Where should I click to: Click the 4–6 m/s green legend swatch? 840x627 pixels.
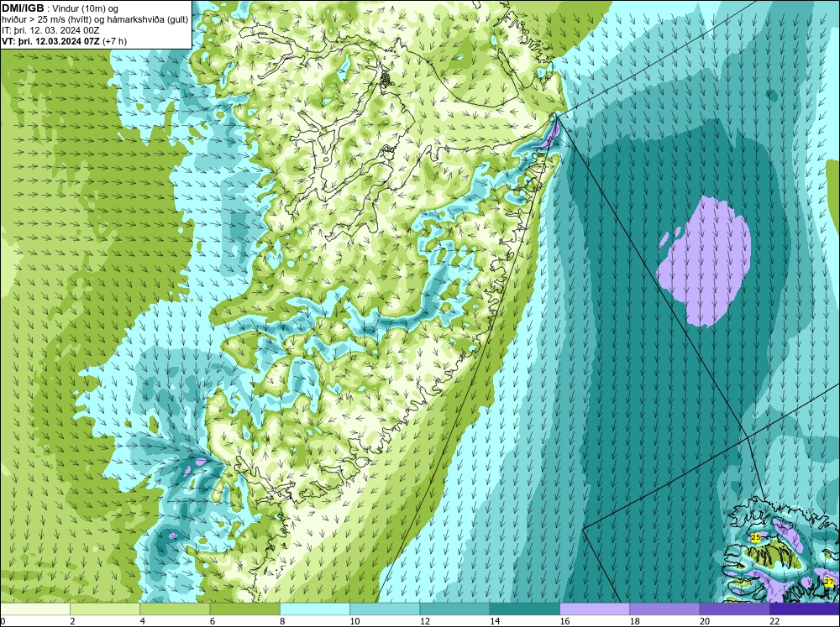click(175, 609)
